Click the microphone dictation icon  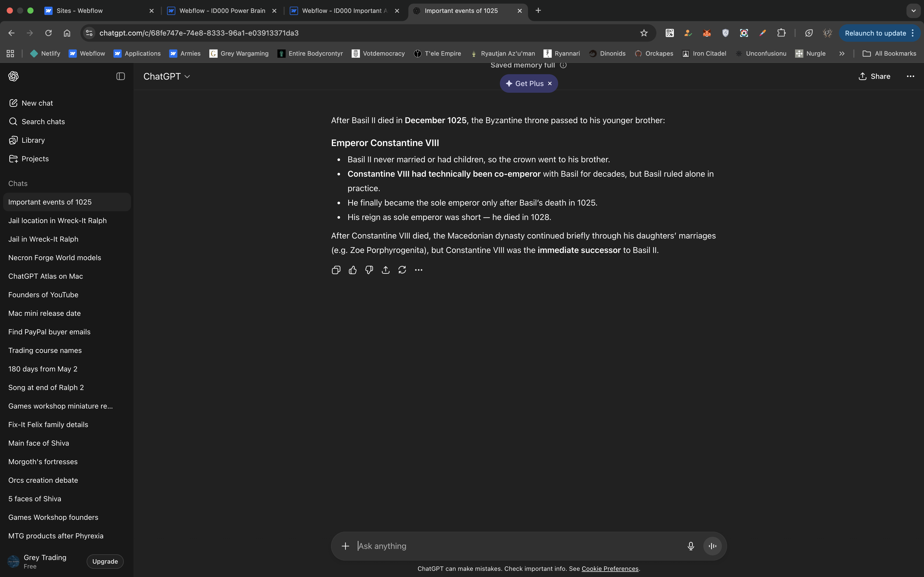[x=690, y=546]
